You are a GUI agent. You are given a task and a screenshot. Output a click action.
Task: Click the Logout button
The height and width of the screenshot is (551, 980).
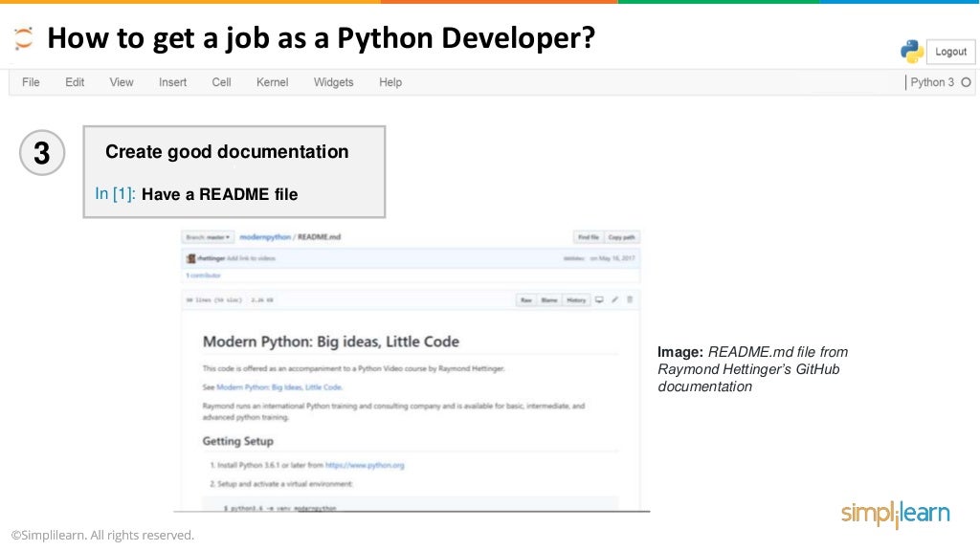coord(950,52)
